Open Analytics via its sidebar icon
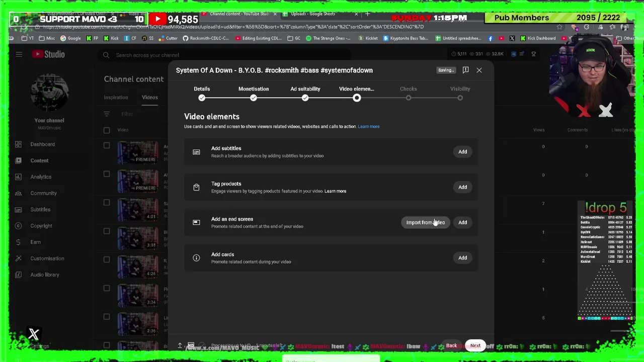This screenshot has width=644, height=362. tap(18, 177)
